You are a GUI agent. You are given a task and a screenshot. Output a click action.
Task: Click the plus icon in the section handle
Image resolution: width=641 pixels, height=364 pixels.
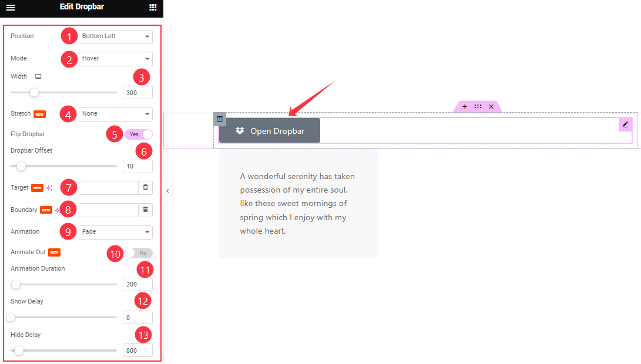464,106
